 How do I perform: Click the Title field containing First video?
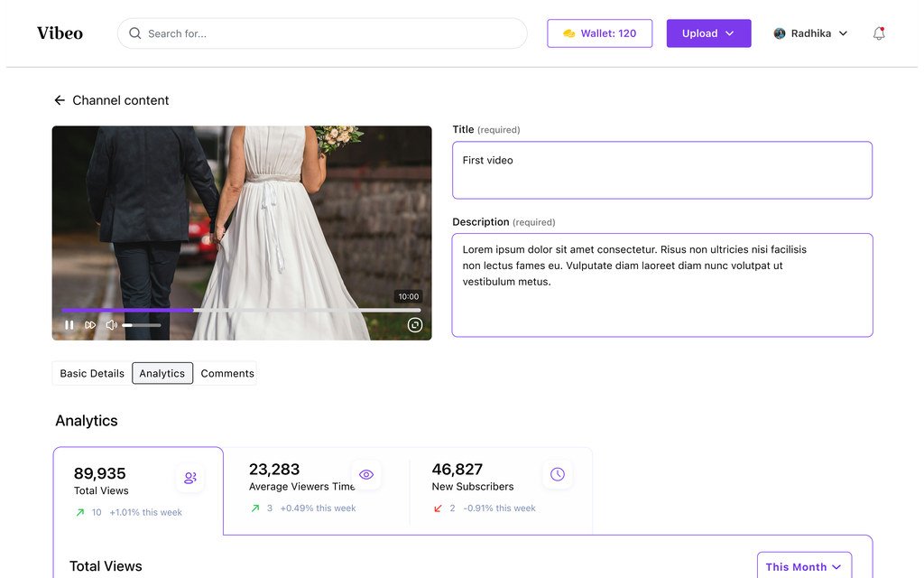[661, 170]
